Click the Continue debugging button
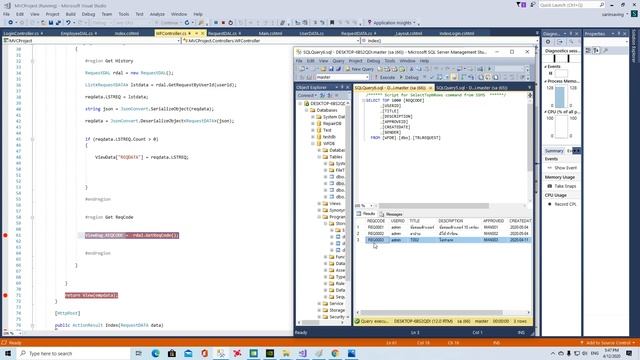Screen dimensions: 640x360 (x=167, y=23)
